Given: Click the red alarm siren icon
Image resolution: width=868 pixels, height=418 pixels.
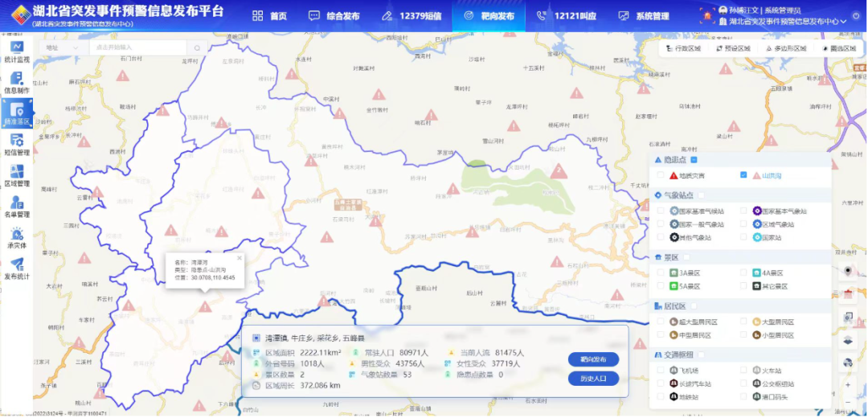Looking at the screenshot, I should pyautogui.click(x=707, y=15).
